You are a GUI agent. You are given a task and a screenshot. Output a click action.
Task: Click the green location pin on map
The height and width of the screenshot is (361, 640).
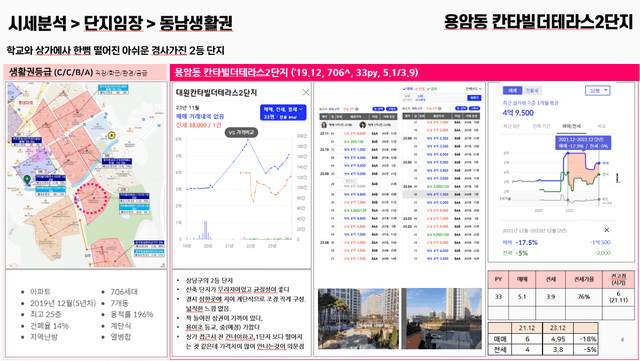coord(27,179)
